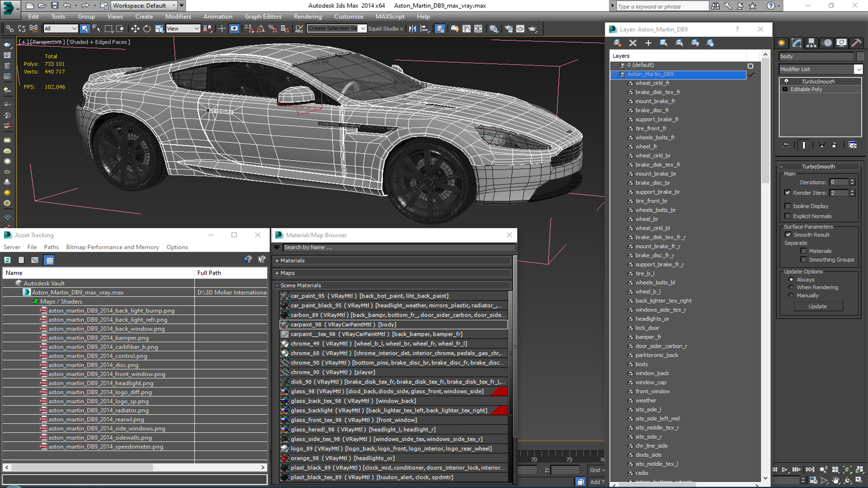Open the Modifiers menu

(178, 17)
